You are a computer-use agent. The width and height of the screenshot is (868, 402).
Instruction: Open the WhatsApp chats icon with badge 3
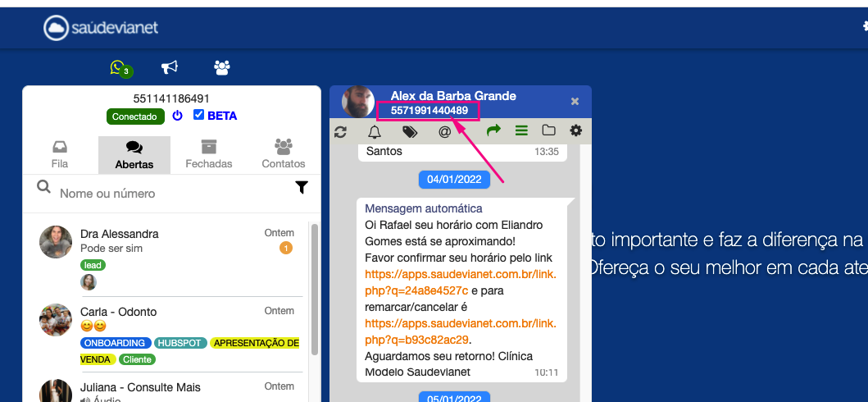coord(120,69)
